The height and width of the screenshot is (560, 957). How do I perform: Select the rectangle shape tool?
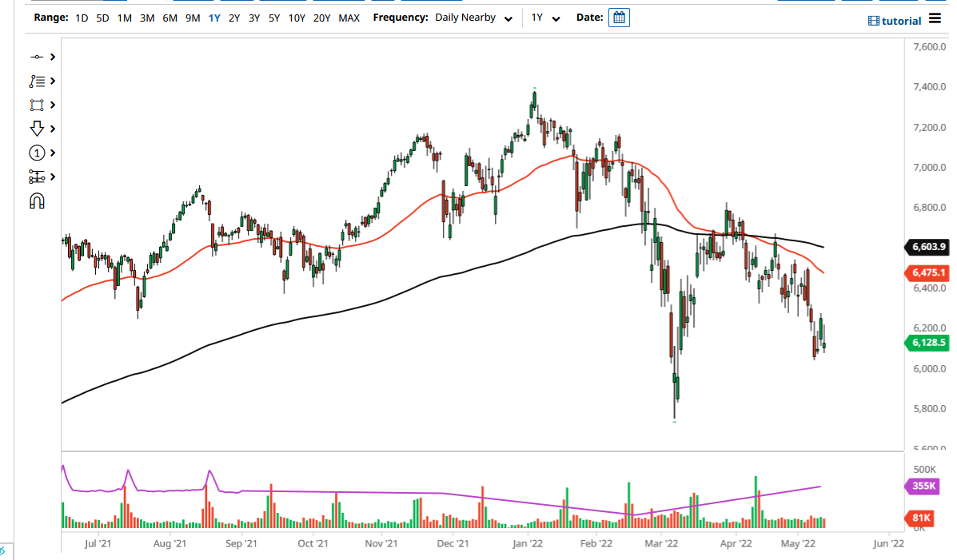coord(38,105)
